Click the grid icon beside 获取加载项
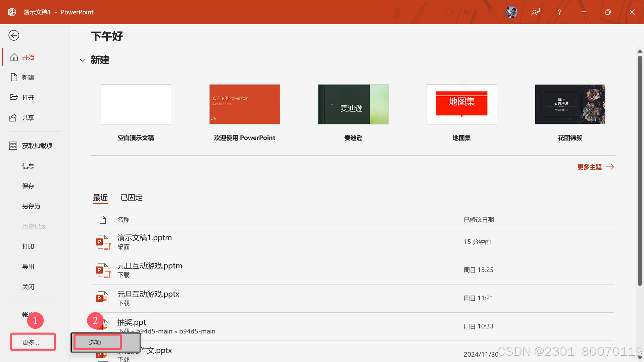 [13, 146]
